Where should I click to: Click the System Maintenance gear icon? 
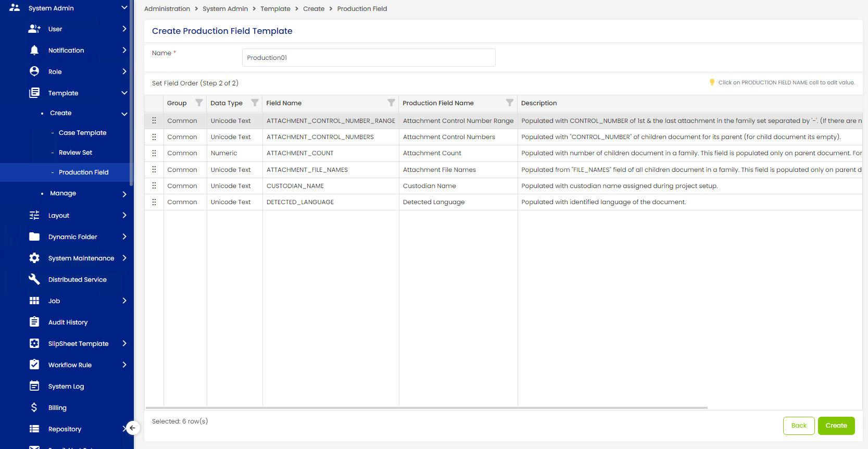(34, 258)
